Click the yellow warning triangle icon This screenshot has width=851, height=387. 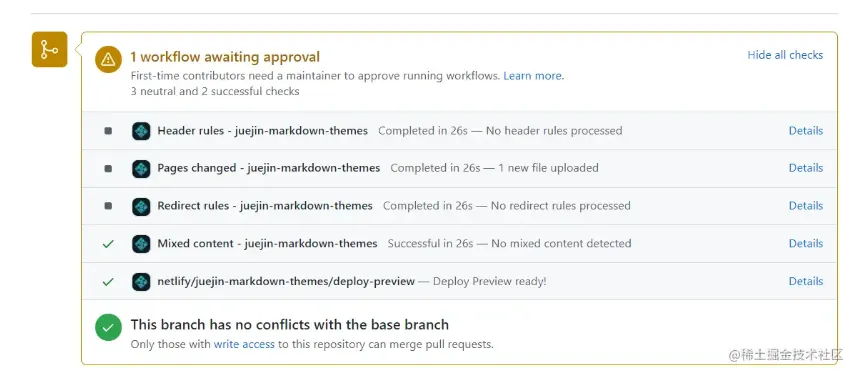(108, 59)
